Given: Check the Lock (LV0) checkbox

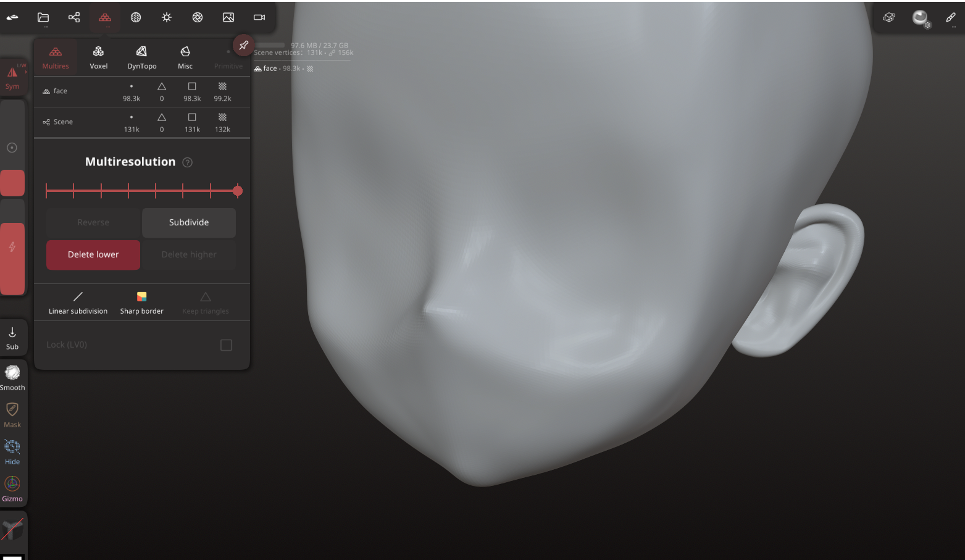Looking at the screenshot, I should 227,345.
